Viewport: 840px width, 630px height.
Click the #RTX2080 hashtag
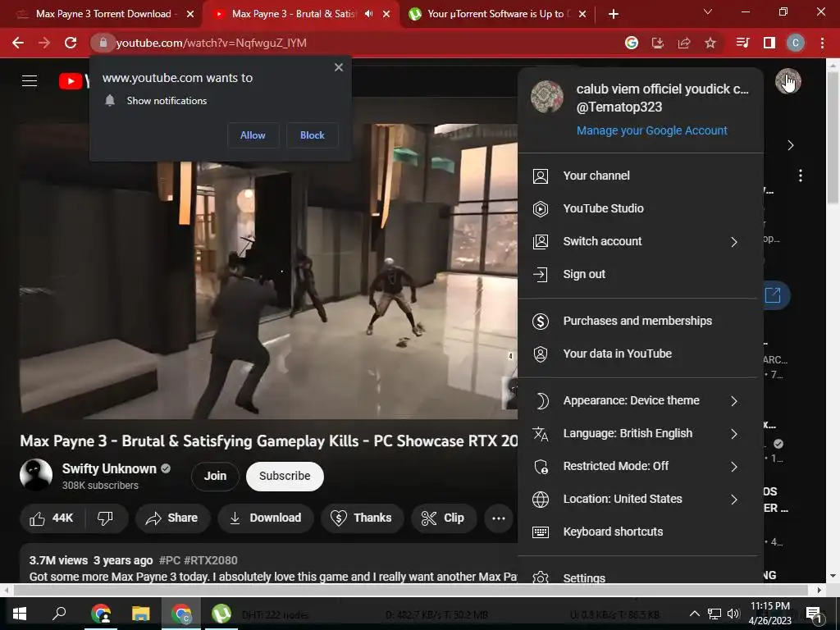coord(211,560)
